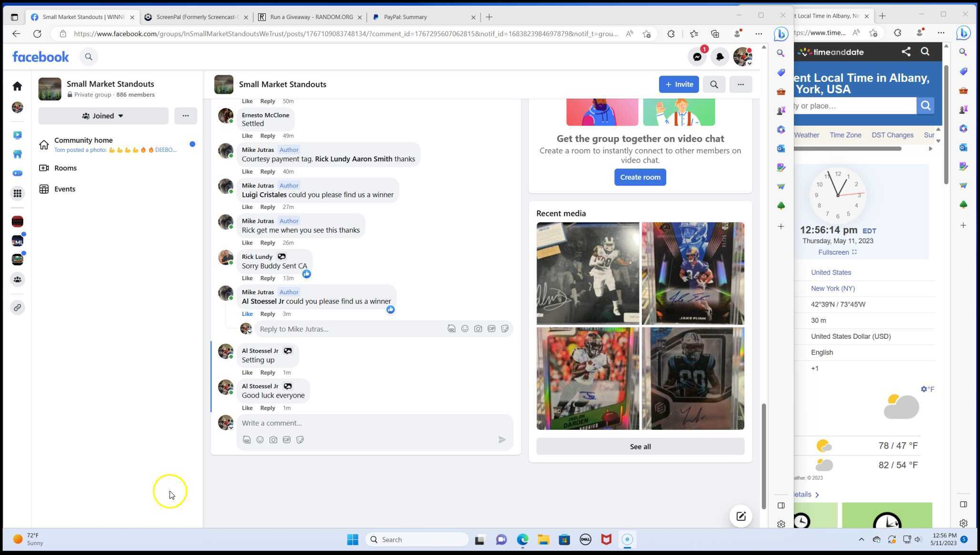Screen dimensions: 980x555
Task: Open Facebook Messenger icon
Action: (x=697, y=57)
